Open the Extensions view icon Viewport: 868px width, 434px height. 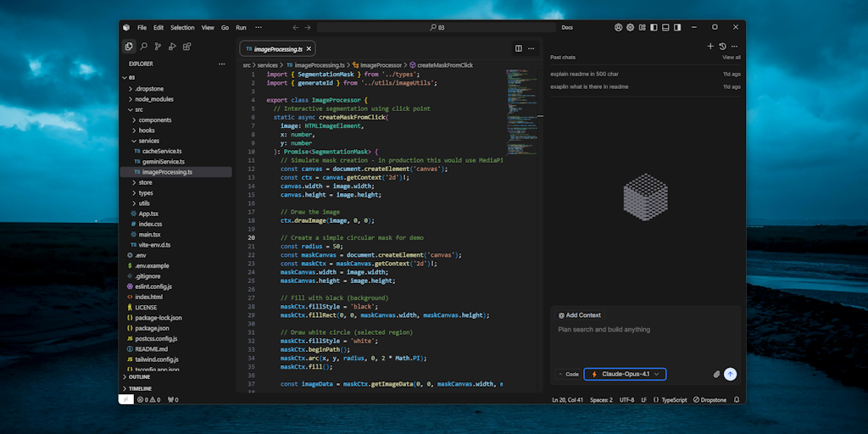186,47
